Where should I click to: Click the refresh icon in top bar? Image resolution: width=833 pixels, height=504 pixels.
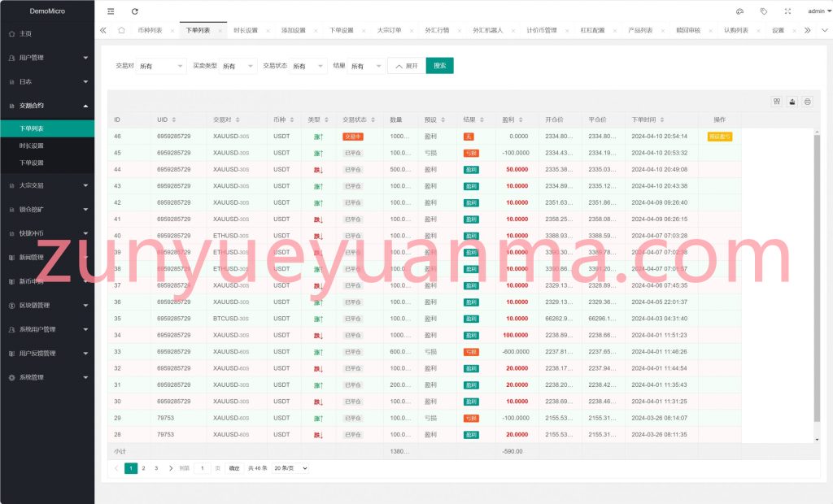[135, 11]
